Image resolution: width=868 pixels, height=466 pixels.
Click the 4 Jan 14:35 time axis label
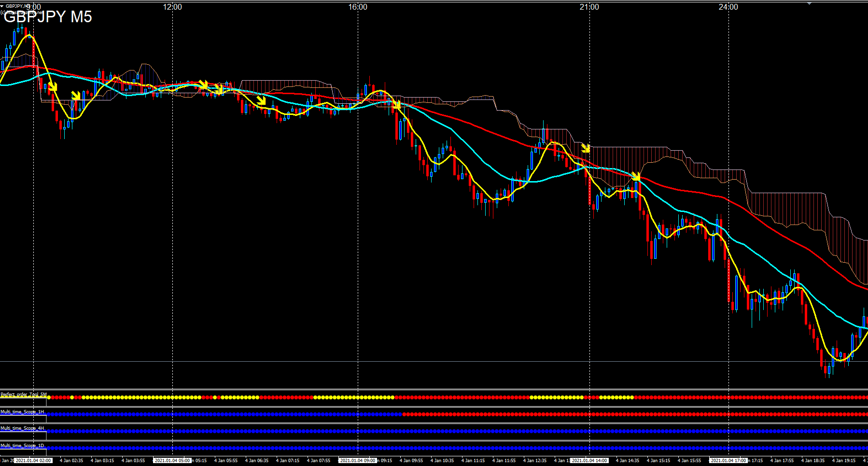coord(628,461)
